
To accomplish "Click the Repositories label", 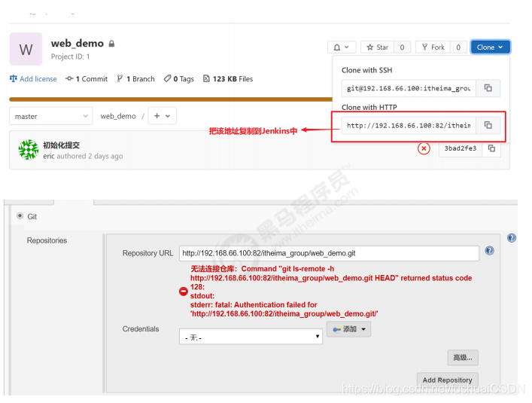I will [47, 240].
